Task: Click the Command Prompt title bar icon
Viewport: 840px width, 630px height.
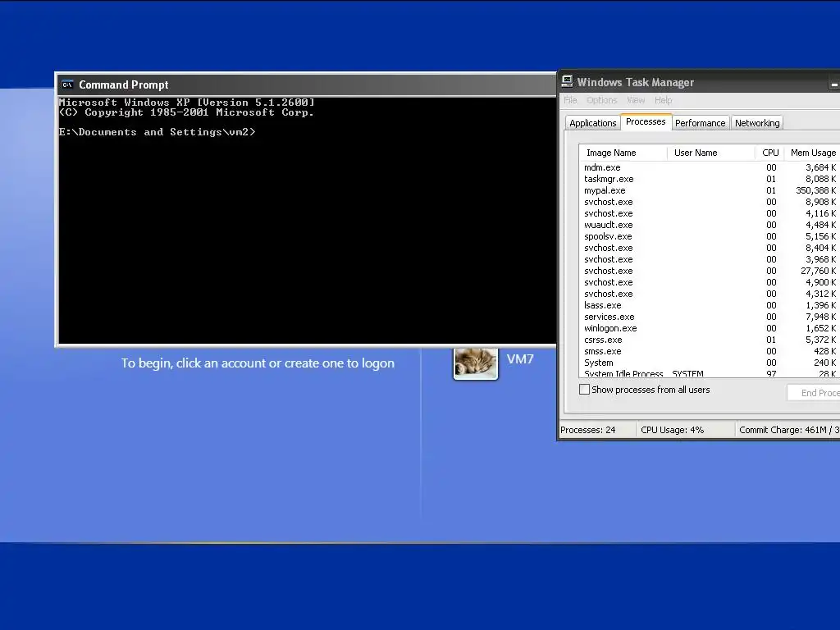Action: pyautogui.click(x=67, y=84)
